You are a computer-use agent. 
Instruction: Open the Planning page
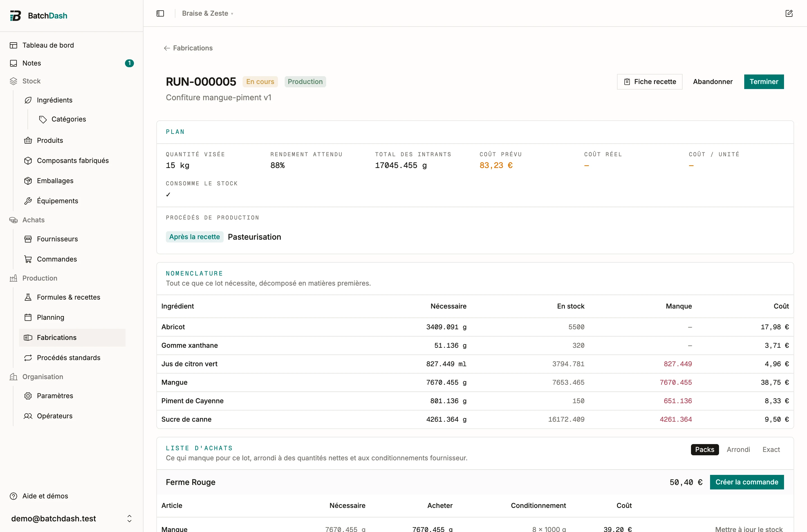point(72,317)
